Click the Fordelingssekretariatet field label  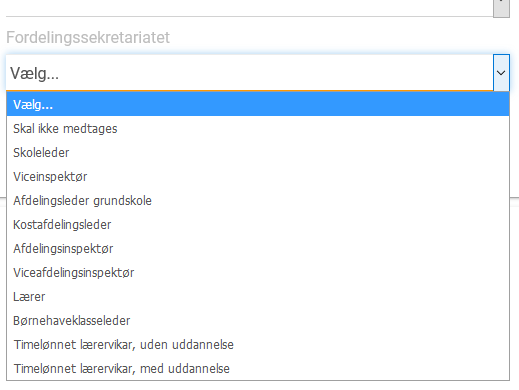pos(88,37)
